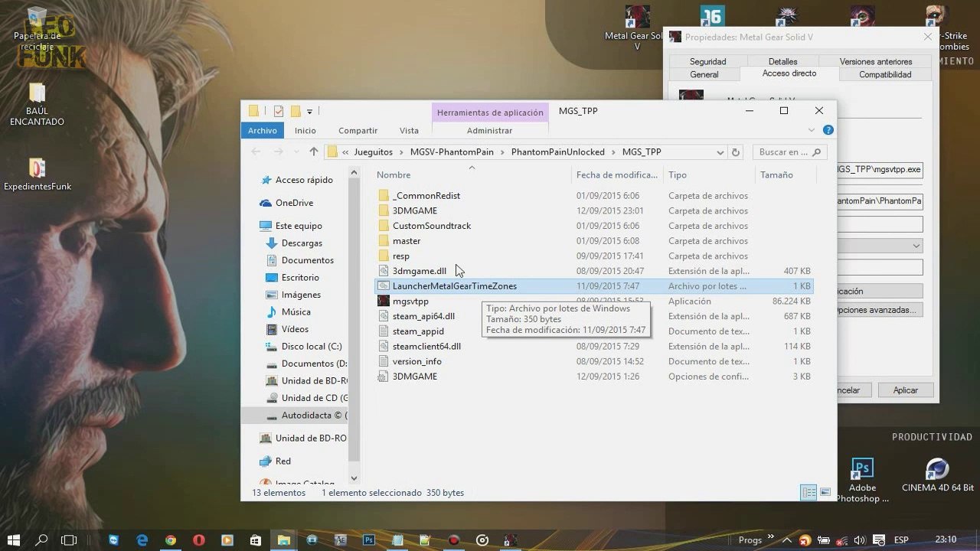Open General tab in Propiedades window
The image size is (980, 551).
[x=704, y=74]
